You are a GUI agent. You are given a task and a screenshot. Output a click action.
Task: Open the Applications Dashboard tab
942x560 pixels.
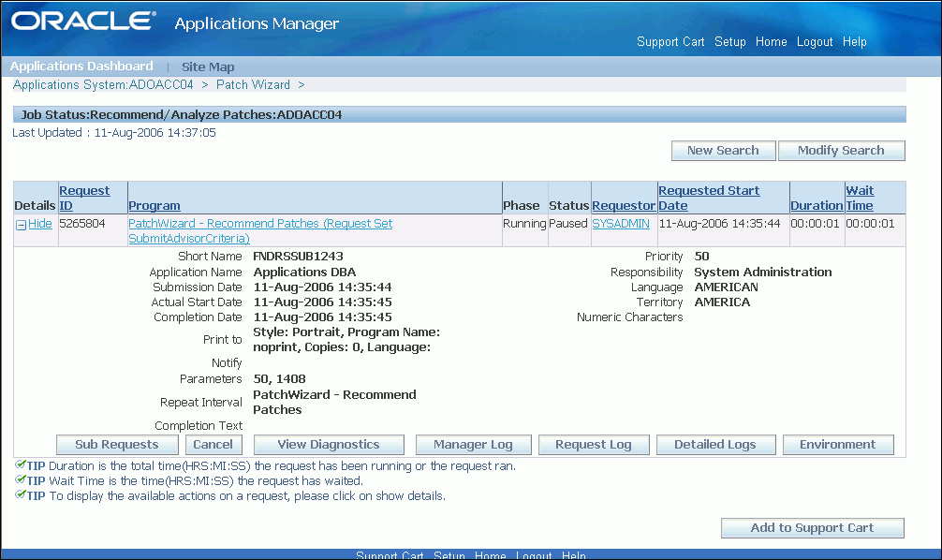81,66
